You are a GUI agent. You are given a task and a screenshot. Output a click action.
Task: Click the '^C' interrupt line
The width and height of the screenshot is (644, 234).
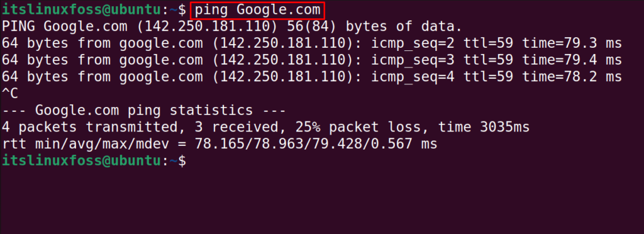tap(10, 94)
